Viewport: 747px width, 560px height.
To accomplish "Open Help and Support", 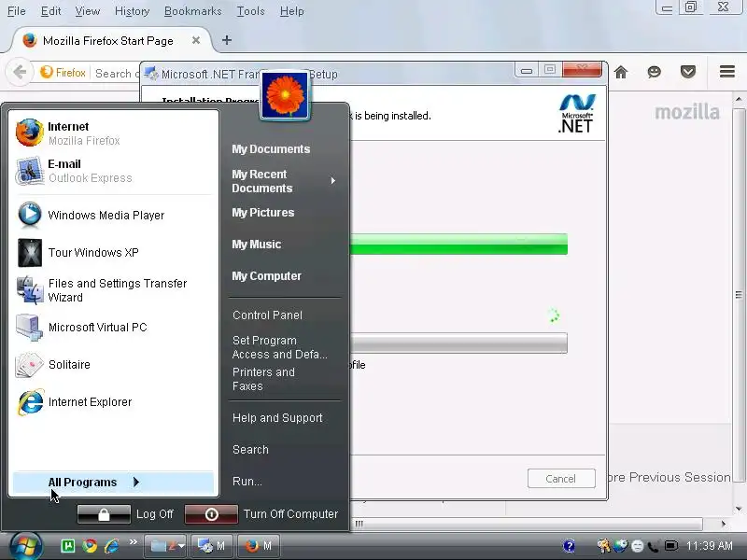I will coord(277,418).
